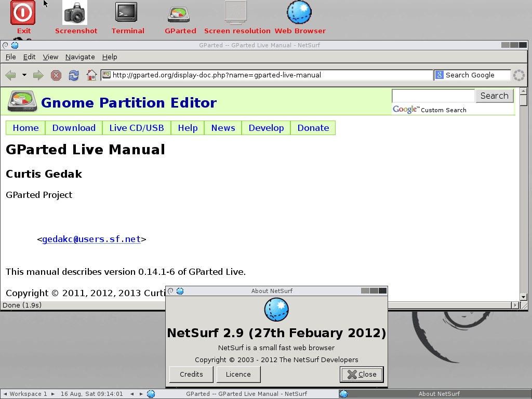Open the window menu of NetSurf browser
This screenshot has width=532, height=399.
coord(5,45)
